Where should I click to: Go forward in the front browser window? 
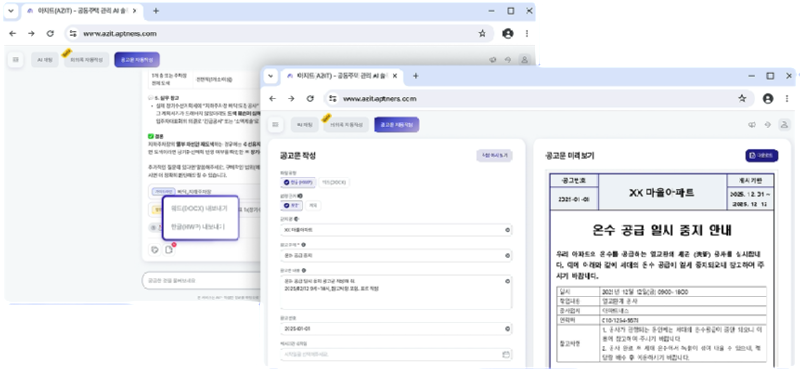[291, 99]
